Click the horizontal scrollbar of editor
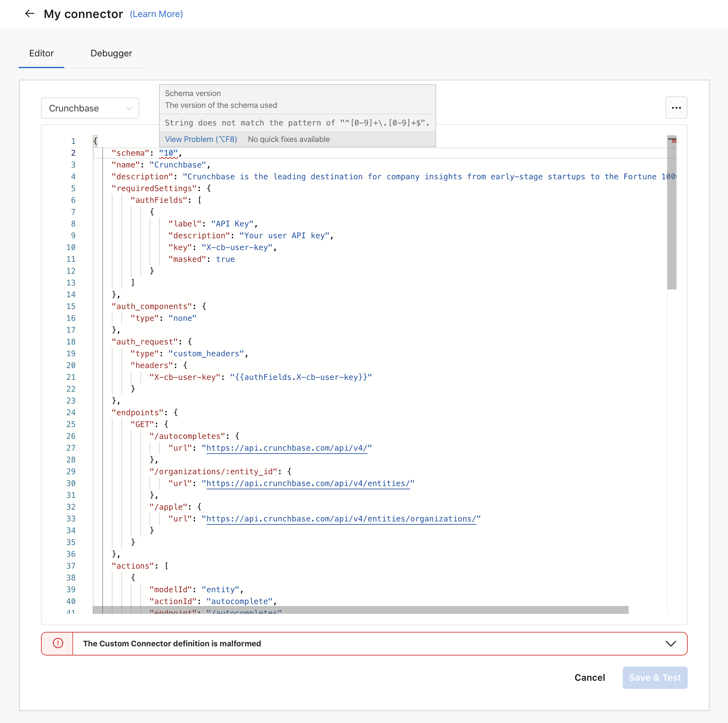 coord(360,610)
